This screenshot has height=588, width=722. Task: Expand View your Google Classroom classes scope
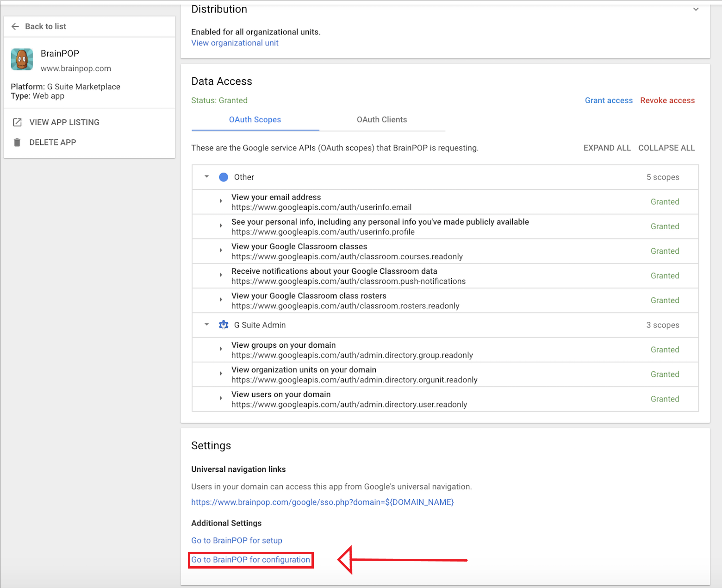coord(221,250)
